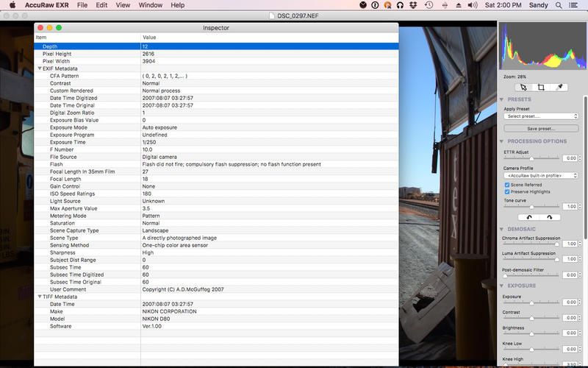Click the Chroma Artifact Suppression slider
The width and height of the screenshot is (588, 368).
pos(531,244)
